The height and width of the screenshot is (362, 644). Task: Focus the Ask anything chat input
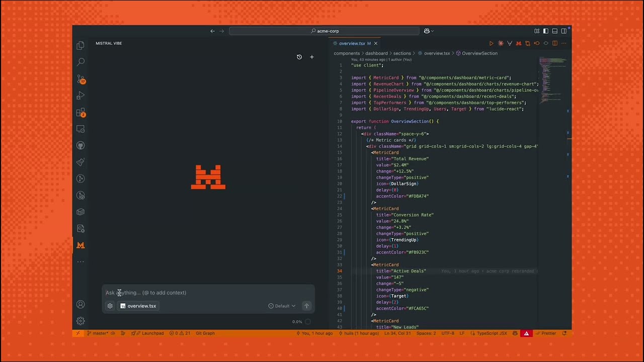pyautogui.click(x=208, y=293)
